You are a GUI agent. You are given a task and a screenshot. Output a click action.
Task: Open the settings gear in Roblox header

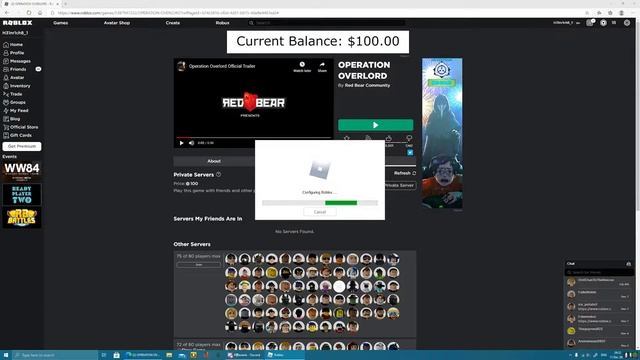tap(627, 23)
